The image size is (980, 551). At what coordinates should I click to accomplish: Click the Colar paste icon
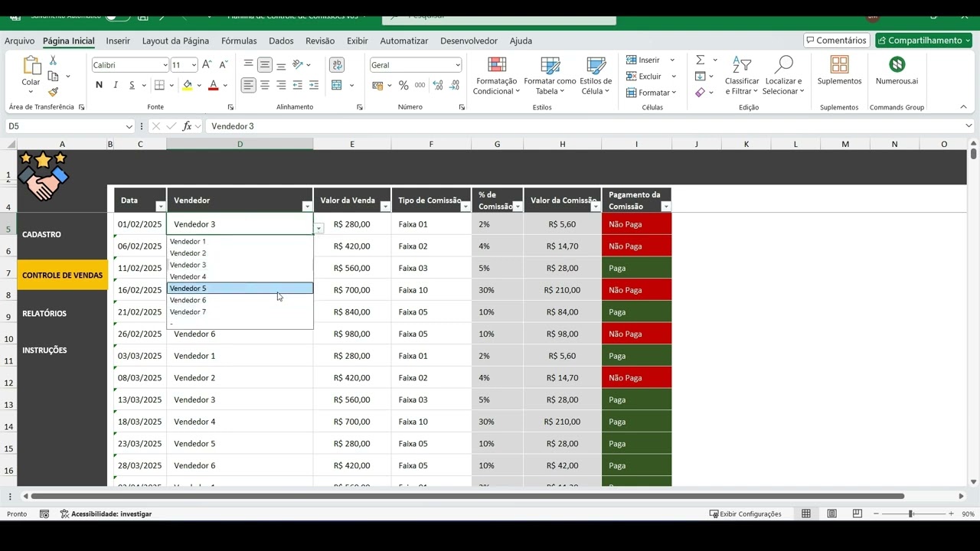(x=31, y=67)
